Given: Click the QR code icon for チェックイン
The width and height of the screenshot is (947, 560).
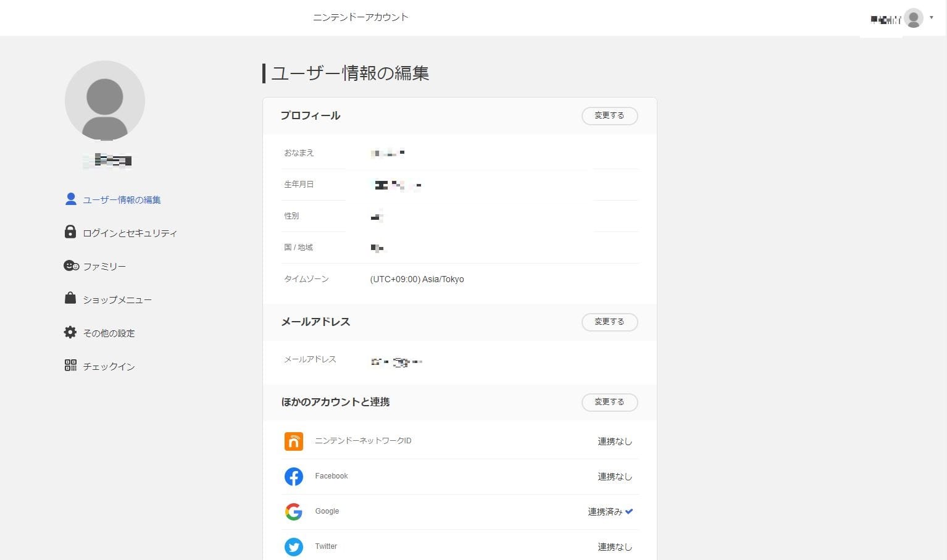Looking at the screenshot, I should click(x=70, y=365).
